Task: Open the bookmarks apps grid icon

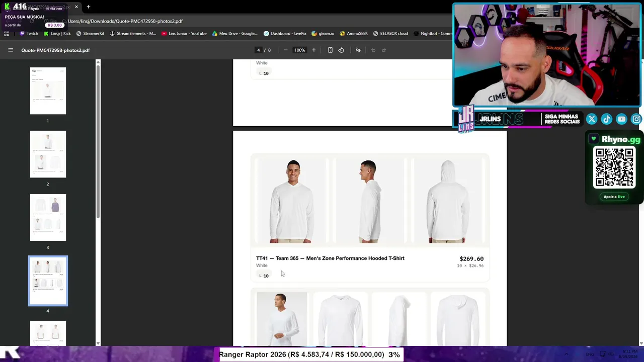Action: point(7,34)
